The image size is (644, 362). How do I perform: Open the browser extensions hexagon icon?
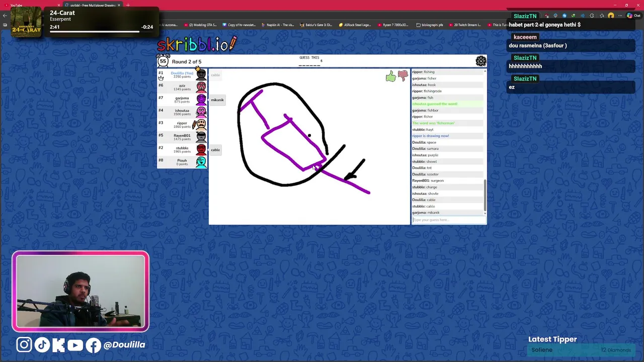pyautogui.click(x=592, y=16)
